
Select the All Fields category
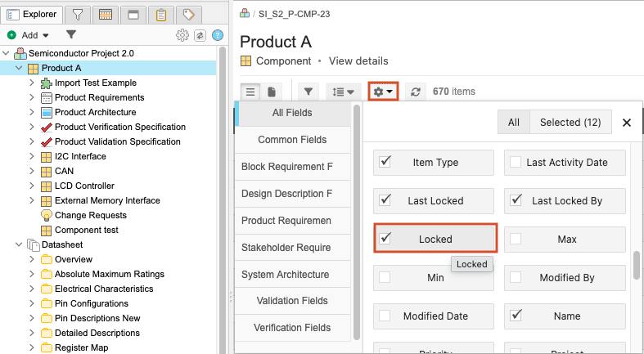tap(292, 113)
